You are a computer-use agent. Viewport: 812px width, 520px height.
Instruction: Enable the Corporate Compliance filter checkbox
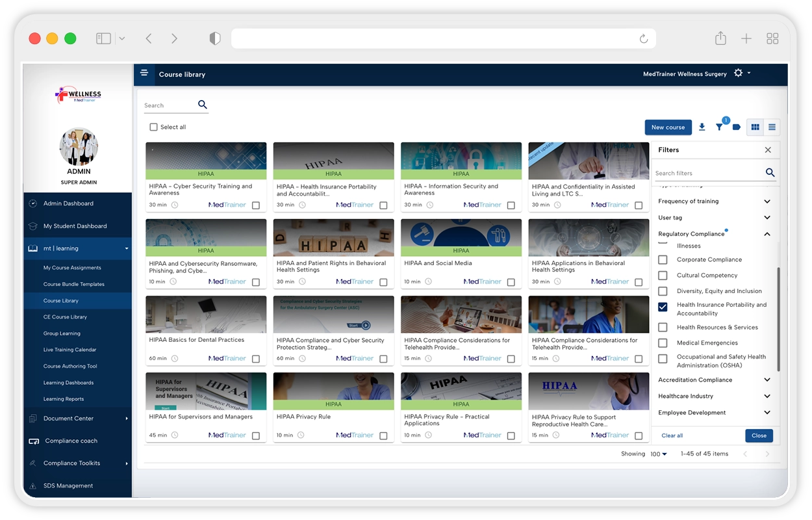tap(663, 260)
